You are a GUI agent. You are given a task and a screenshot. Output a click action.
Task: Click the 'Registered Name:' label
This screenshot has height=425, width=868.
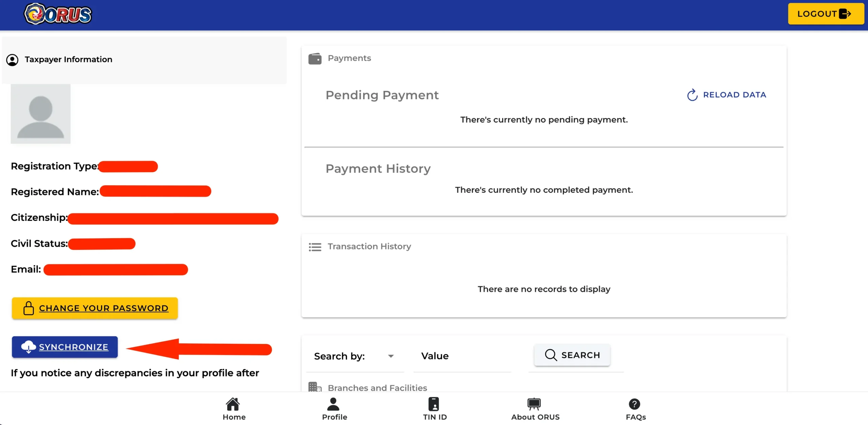click(55, 192)
